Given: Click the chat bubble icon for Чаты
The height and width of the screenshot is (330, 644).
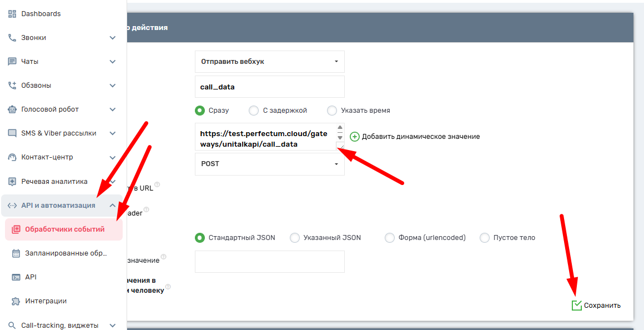Looking at the screenshot, I should pyautogui.click(x=12, y=62).
